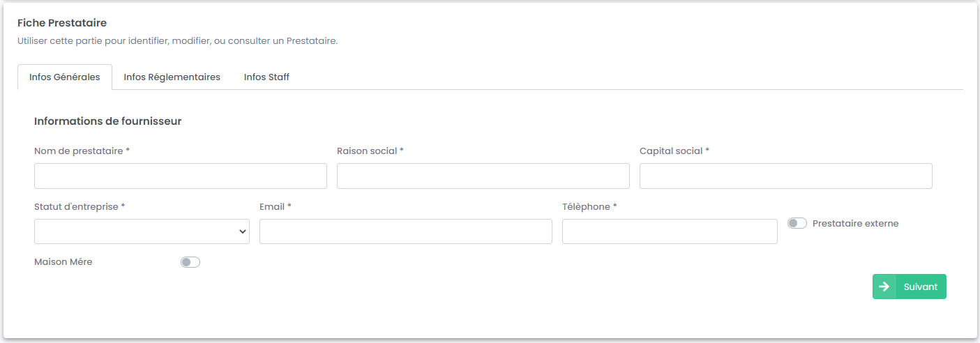980x343 pixels.
Task: Click the Maison Mére label
Action: point(63,262)
